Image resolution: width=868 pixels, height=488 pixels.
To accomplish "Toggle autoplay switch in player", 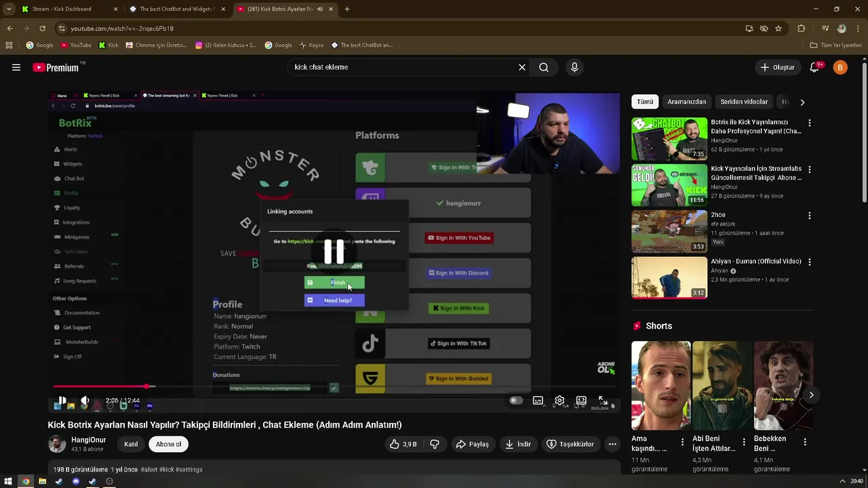I will [x=516, y=401].
